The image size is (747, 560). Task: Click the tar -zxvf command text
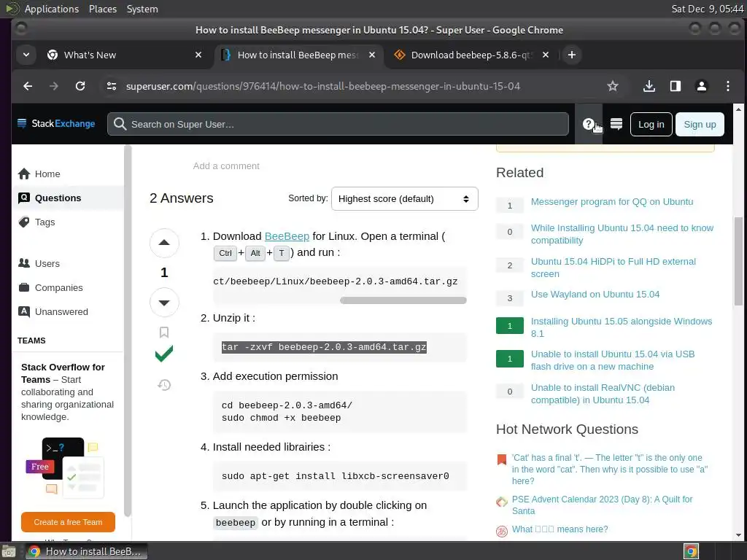323,347
